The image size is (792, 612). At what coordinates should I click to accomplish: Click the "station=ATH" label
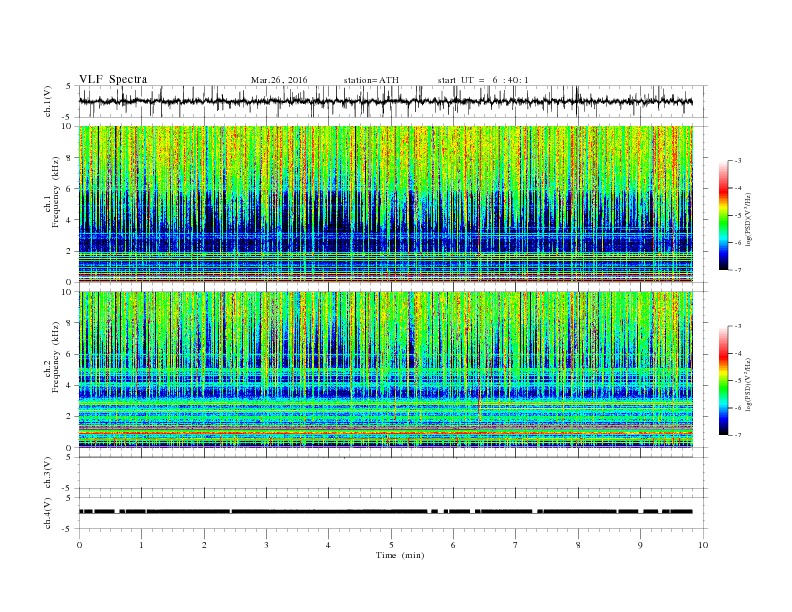[371, 80]
